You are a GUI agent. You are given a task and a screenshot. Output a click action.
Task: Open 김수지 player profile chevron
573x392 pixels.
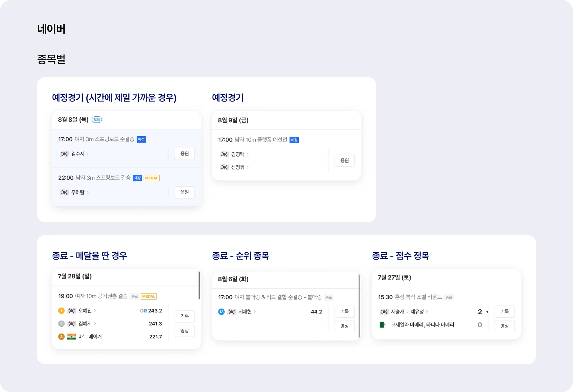click(x=88, y=154)
